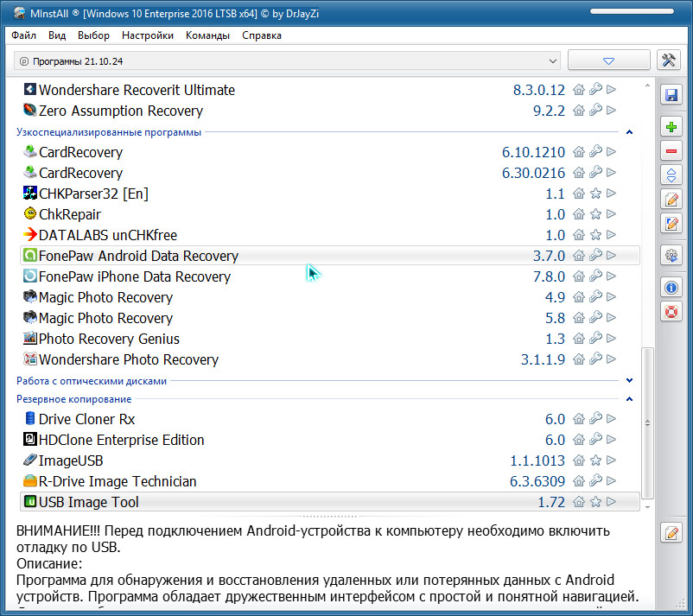
Task: Open the Команды menu
Action: pos(207,35)
